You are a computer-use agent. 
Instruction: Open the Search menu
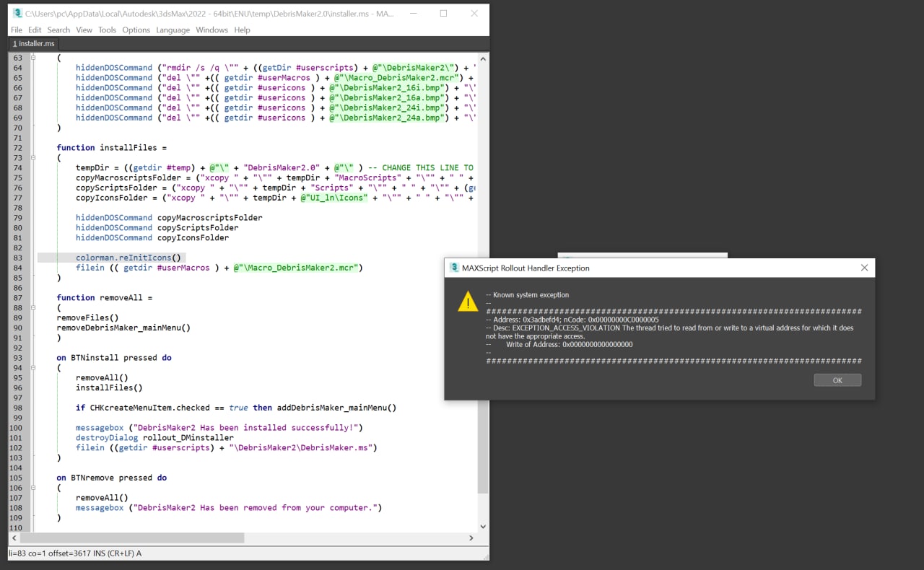point(58,30)
